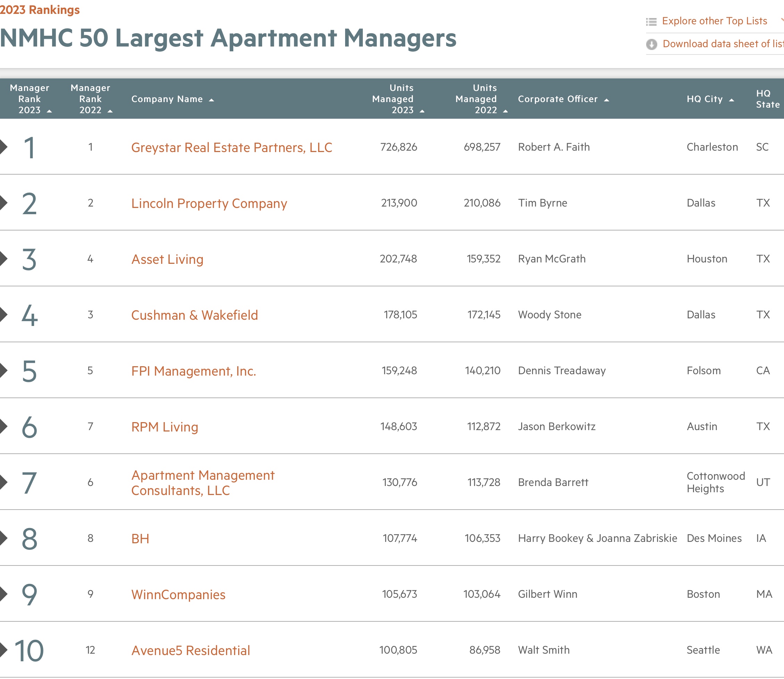Expand the Greystar Real Estate Partners row
The image size is (784, 679).
tap(3, 147)
